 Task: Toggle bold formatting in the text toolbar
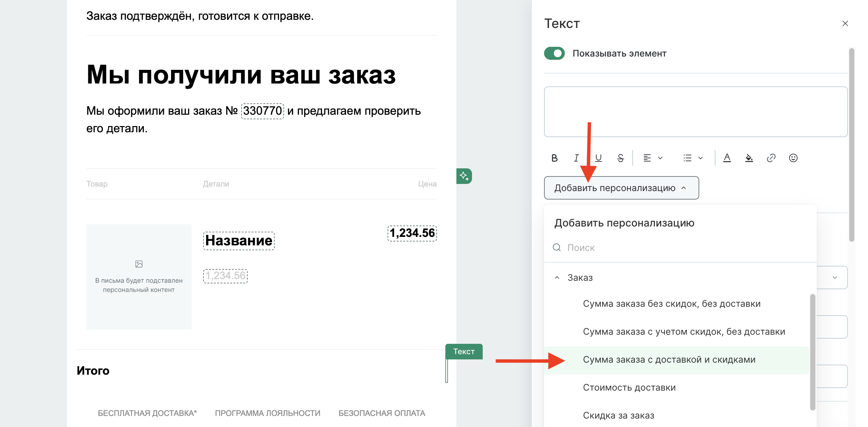[x=554, y=158]
